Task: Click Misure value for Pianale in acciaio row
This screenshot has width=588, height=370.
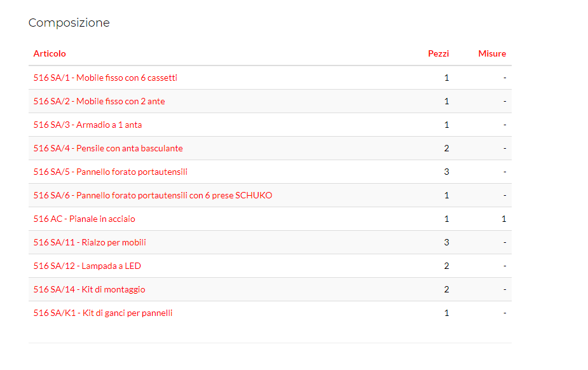Action: click(x=503, y=219)
